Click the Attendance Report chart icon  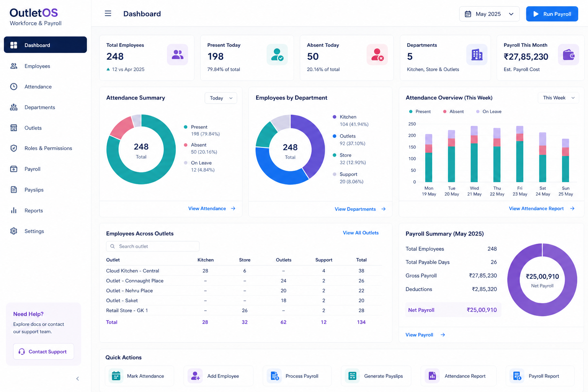[x=432, y=376]
